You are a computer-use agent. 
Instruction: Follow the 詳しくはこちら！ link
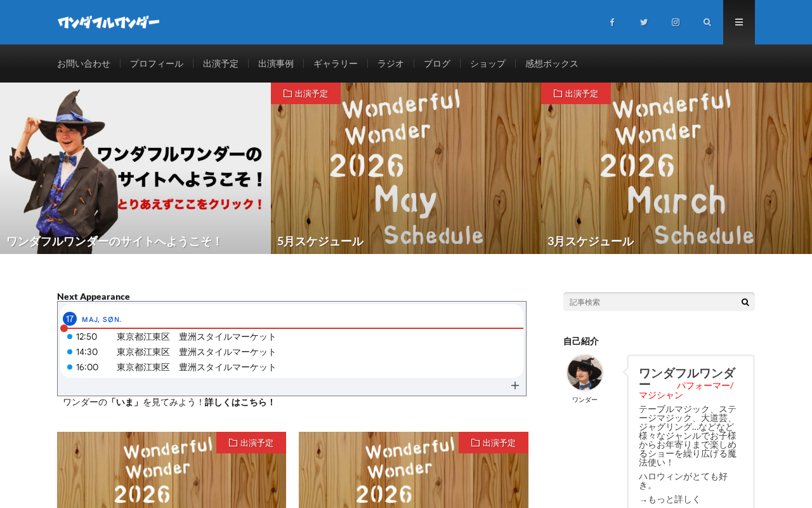click(240, 402)
